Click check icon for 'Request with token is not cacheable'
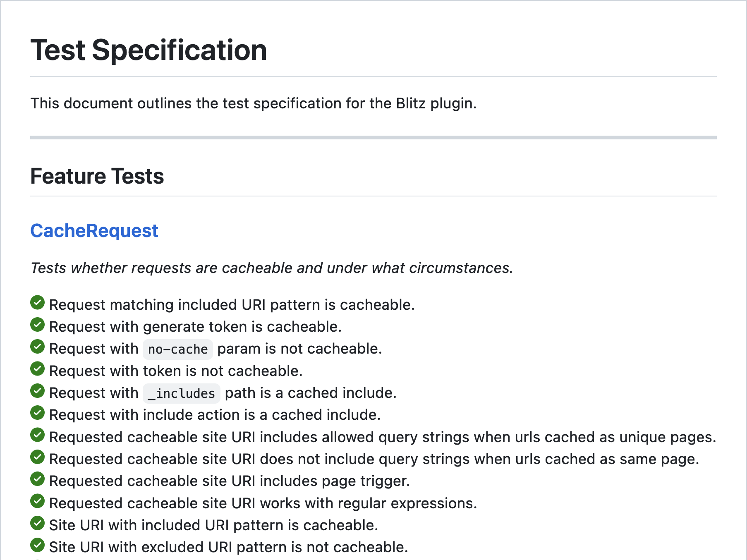Viewport: 747px width, 560px height. pos(37,369)
